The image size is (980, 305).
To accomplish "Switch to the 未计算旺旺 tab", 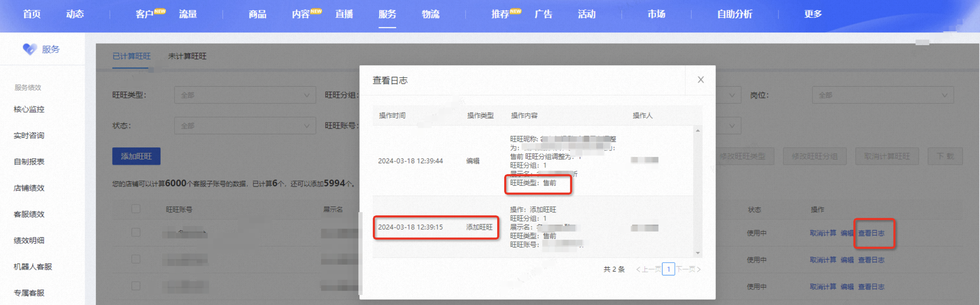I will click(x=187, y=56).
